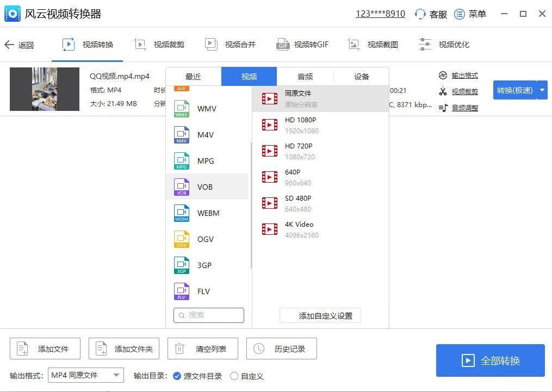Open the 视频合并 tab label
Image resolution: width=552 pixels, height=392 pixels.
tap(240, 45)
